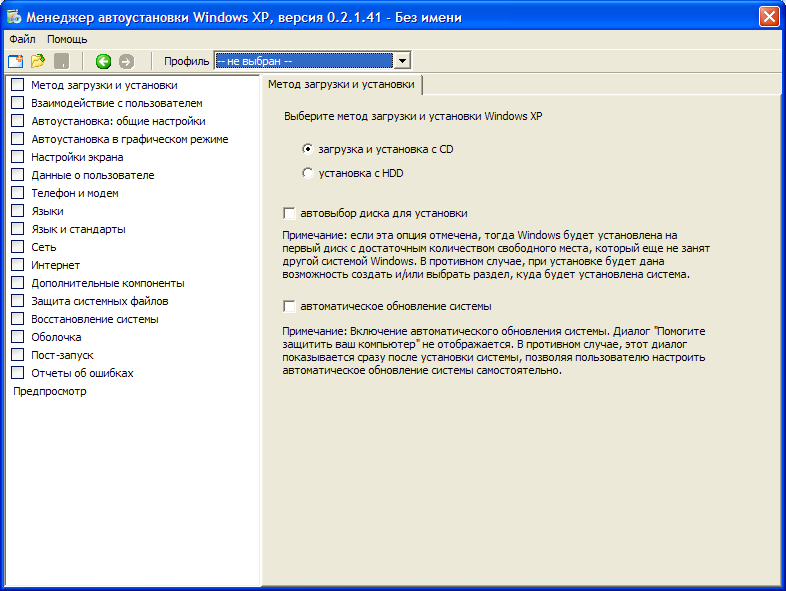The height and width of the screenshot is (591, 786).
Task: Click the green Back arrow icon
Action: pyautogui.click(x=103, y=61)
